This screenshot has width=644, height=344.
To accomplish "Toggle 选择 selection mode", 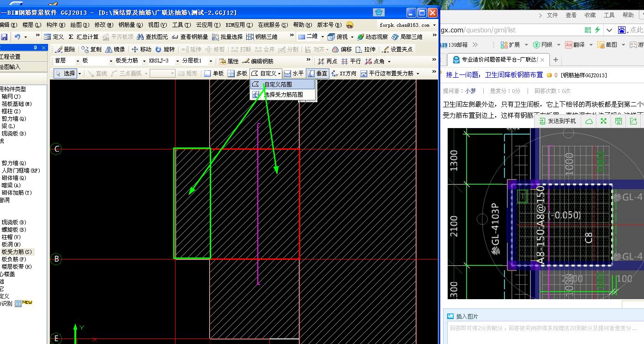I will (x=65, y=73).
